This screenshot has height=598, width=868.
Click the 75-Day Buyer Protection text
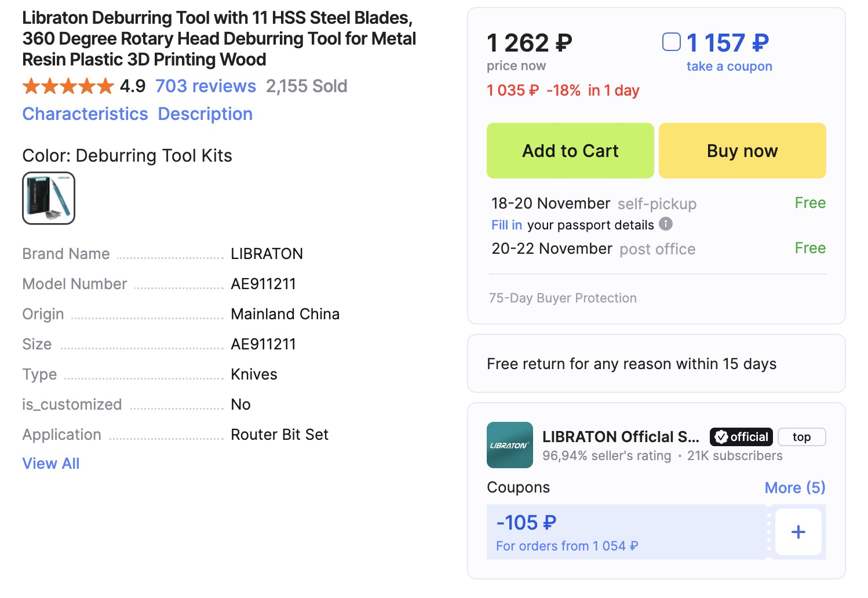pos(563,298)
